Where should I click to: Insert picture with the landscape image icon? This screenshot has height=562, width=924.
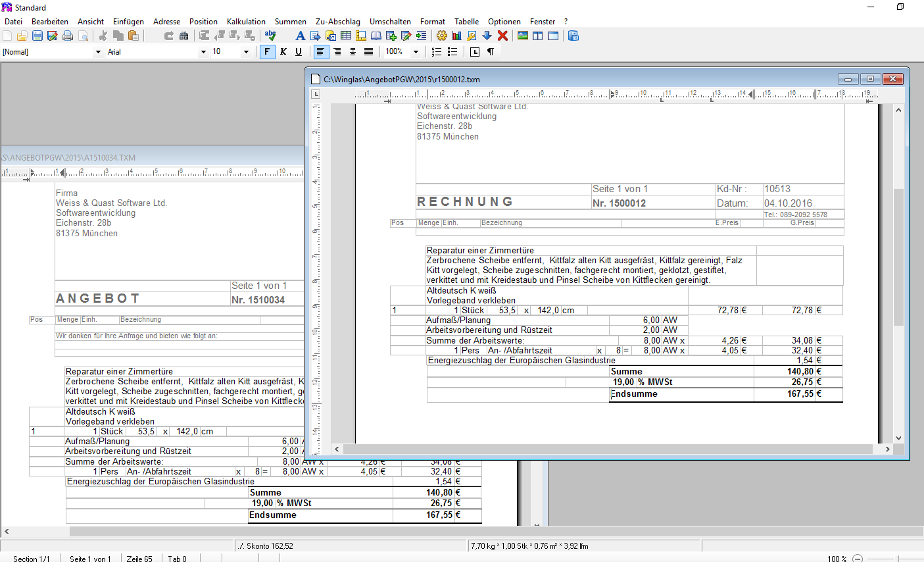(x=523, y=36)
